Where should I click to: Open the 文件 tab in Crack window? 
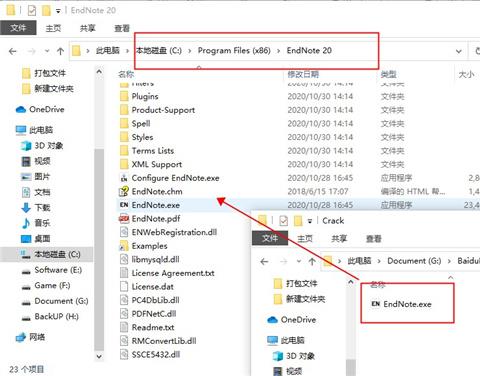270,238
